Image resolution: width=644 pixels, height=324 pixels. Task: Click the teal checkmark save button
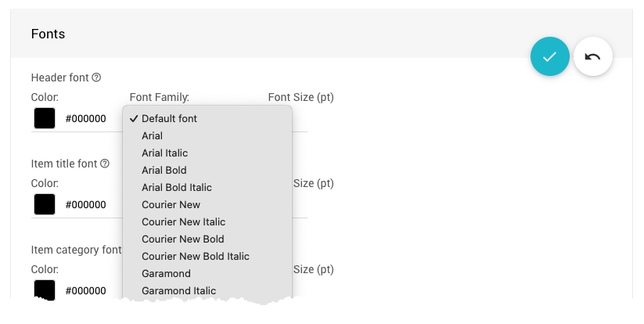click(x=549, y=57)
